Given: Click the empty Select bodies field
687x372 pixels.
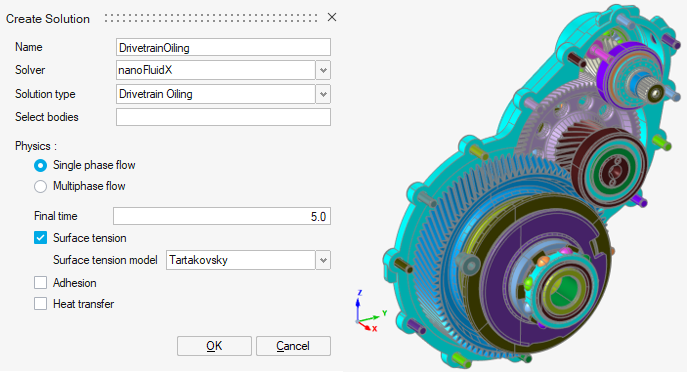Looking at the screenshot, I should point(223,117).
